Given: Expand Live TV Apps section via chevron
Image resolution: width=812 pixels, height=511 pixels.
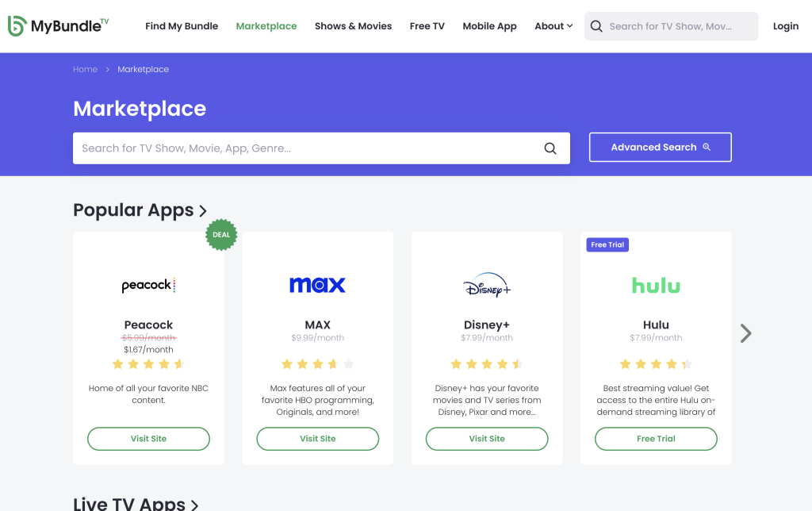Looking at the screenshot, I should [195, 505].
